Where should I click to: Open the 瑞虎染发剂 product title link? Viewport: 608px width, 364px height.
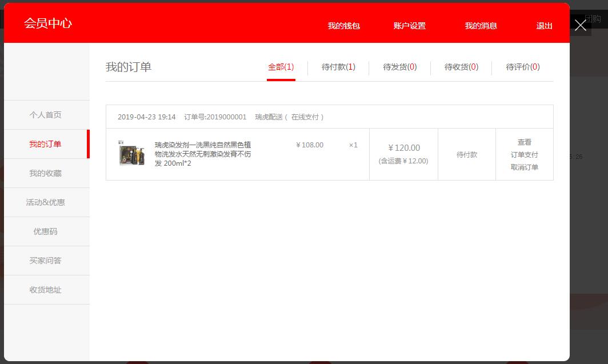203,154
